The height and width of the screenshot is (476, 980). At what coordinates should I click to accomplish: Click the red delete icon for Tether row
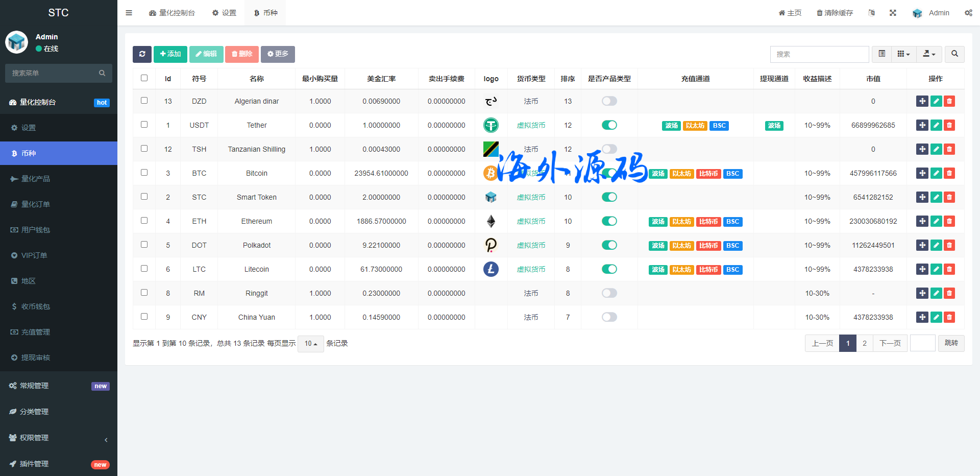(949, 125)
